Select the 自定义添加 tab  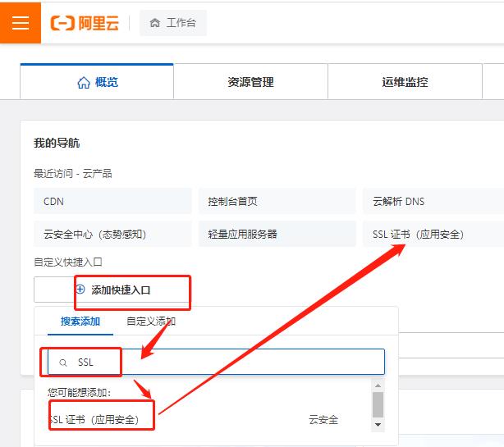(x=151, y=322)
